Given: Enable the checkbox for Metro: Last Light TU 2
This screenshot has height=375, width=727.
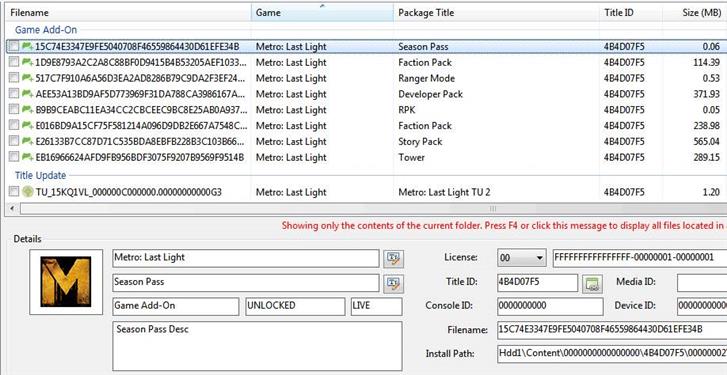Looking at the screenshot, I should coord(14,191).
